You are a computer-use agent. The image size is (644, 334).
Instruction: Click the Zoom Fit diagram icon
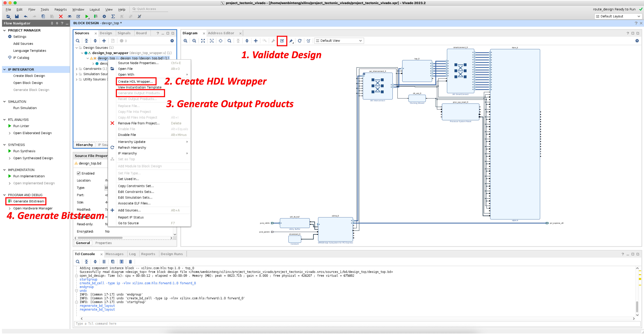tap(203, 41)
